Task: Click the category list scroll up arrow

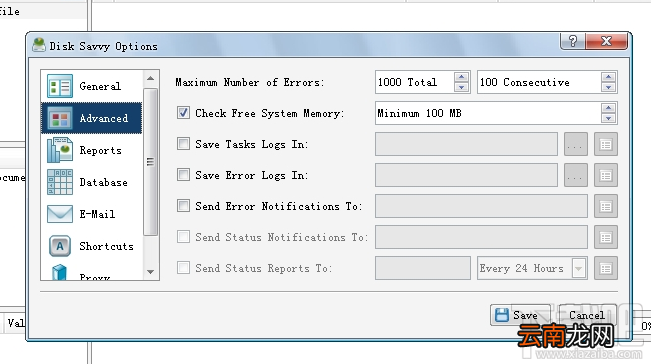Action: tap(150, 78)
